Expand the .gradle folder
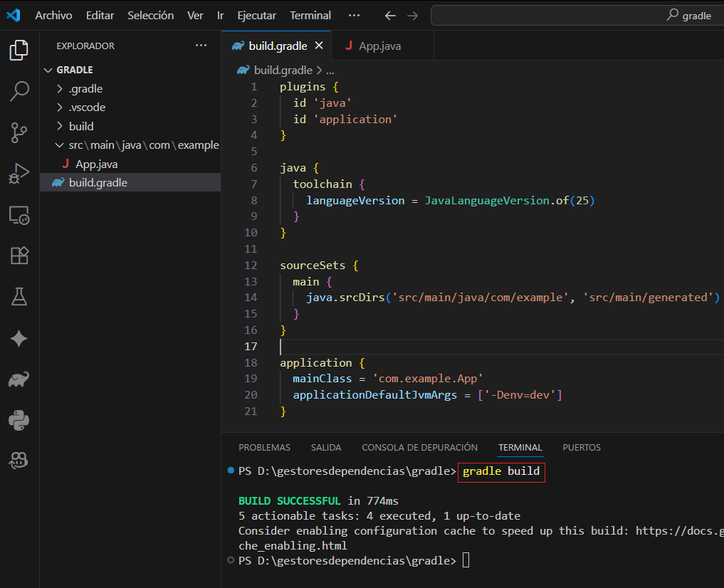Viewport: 724px width, 588px height. [85, 89]
